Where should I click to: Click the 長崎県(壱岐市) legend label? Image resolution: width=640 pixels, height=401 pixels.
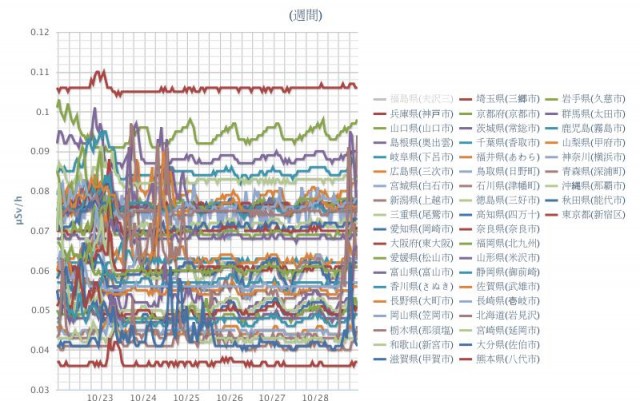pyautogui.click(x=508, y=301)
